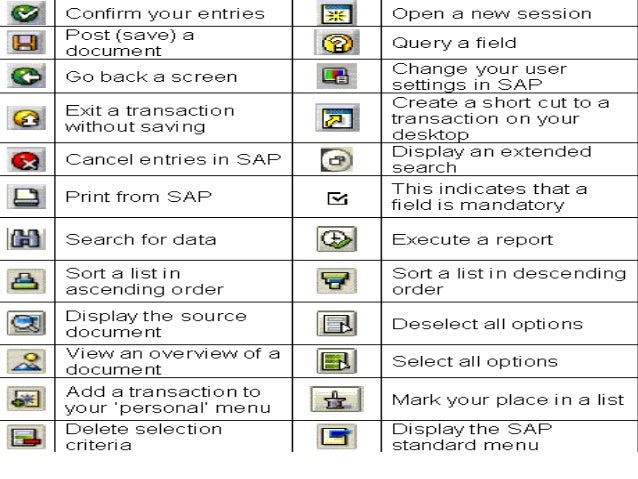
Task: Click the View document overview landscape icon
Action: coord(26,361)
